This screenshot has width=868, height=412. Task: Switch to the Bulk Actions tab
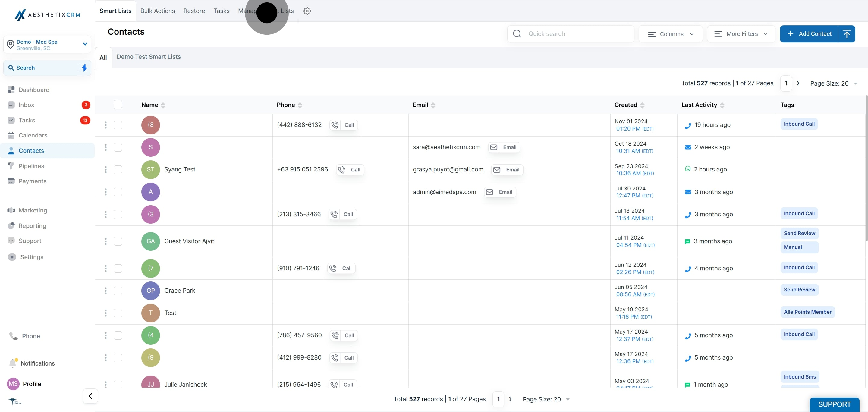point(157,11)
